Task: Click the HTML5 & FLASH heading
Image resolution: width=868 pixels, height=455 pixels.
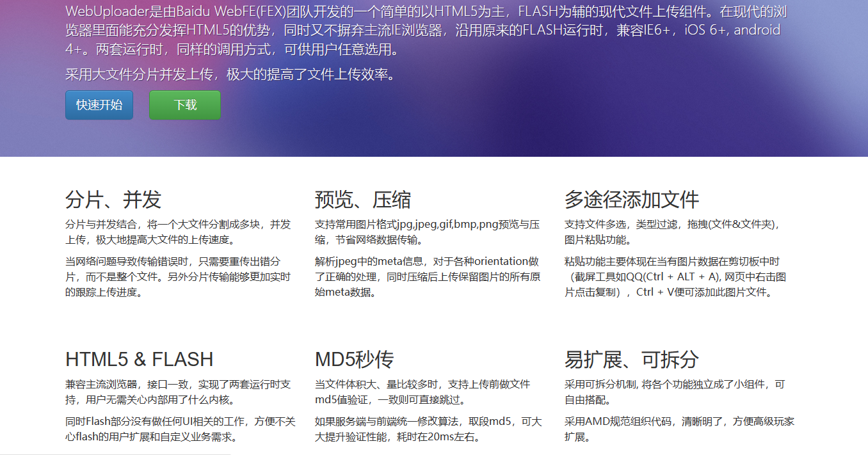Action: pyautogui.click(x=140, y=359)
